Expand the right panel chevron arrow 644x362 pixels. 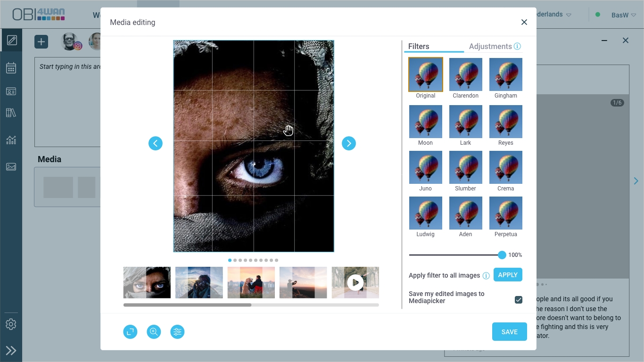pyautogui.click(x=636, y=181)
